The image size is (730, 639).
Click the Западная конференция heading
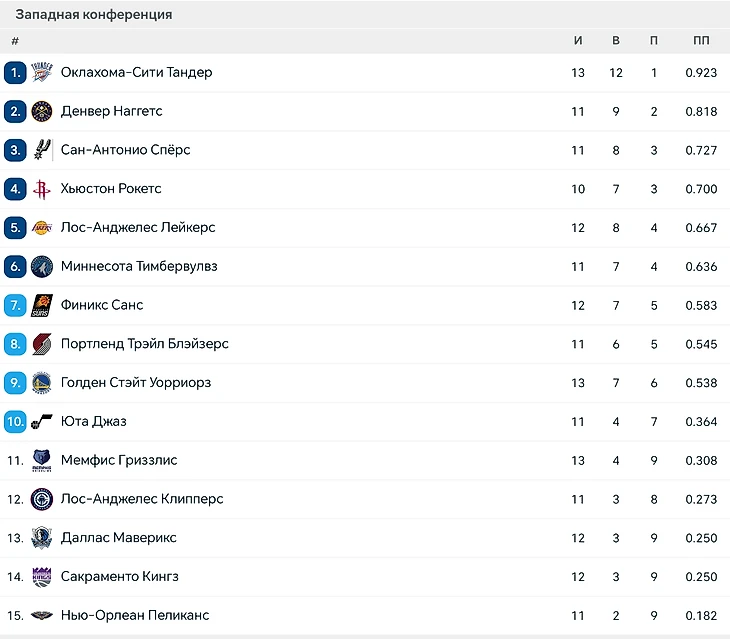pos(93,15)
